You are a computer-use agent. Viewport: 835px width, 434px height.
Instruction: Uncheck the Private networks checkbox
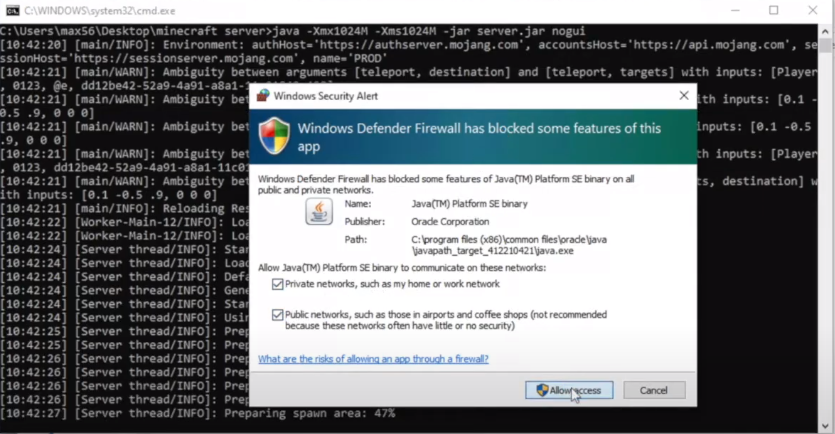point(277,284)
